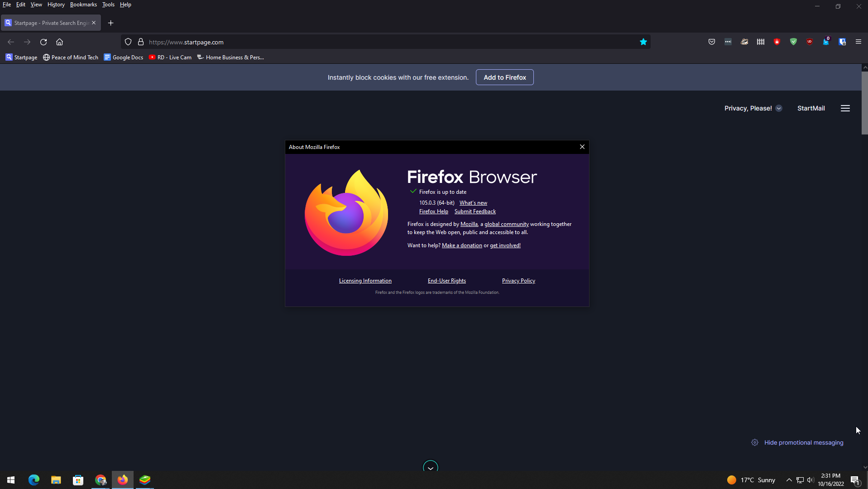
Task: Open the Bookmarks menu
Action: (83, 5)
